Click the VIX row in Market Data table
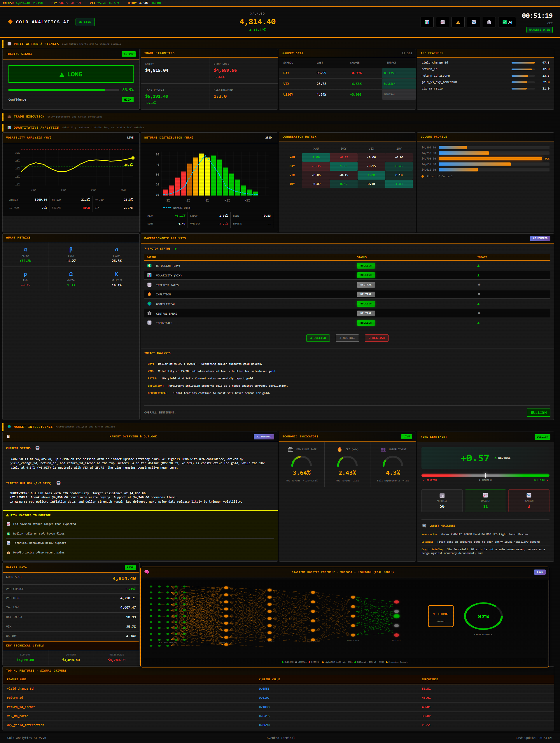This screenshot has width=560, height=743. pos(347,84)
